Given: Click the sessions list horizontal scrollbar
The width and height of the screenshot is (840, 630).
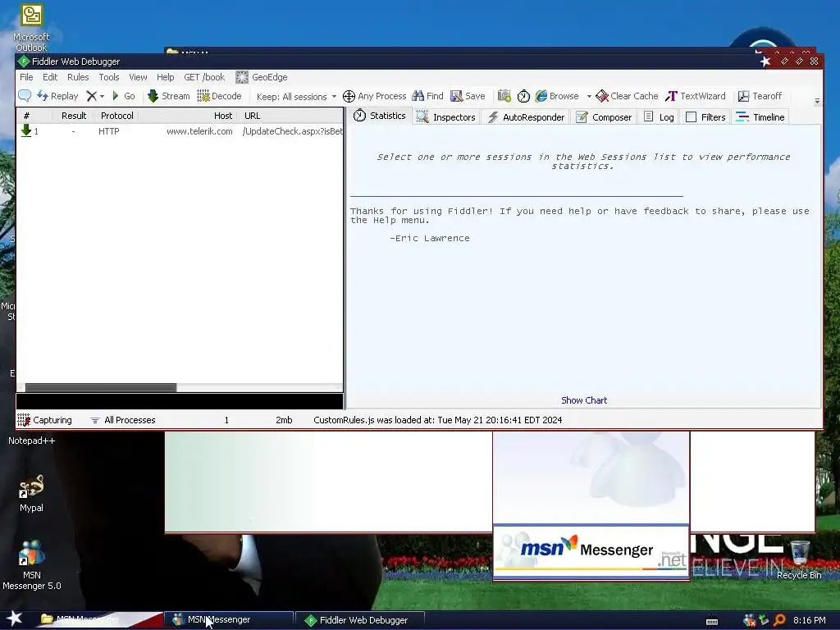Looking at the screenshot, I should click(101, 387).
